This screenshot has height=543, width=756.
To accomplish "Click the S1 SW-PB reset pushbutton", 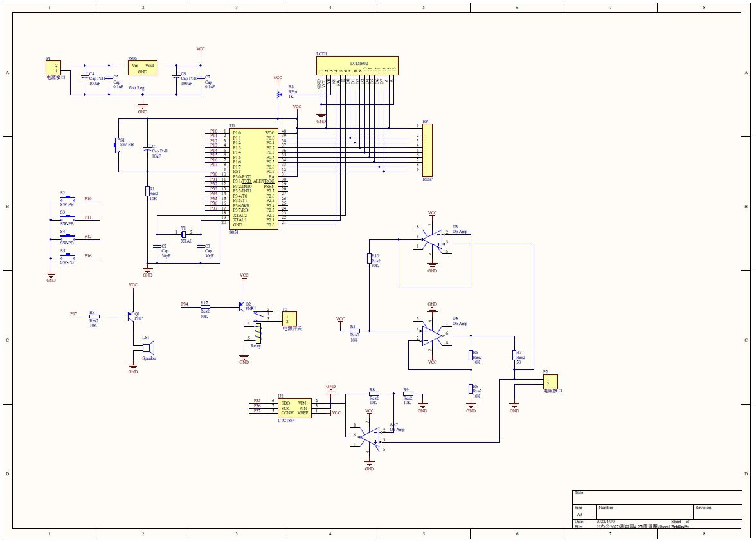I will pos(116,145).
